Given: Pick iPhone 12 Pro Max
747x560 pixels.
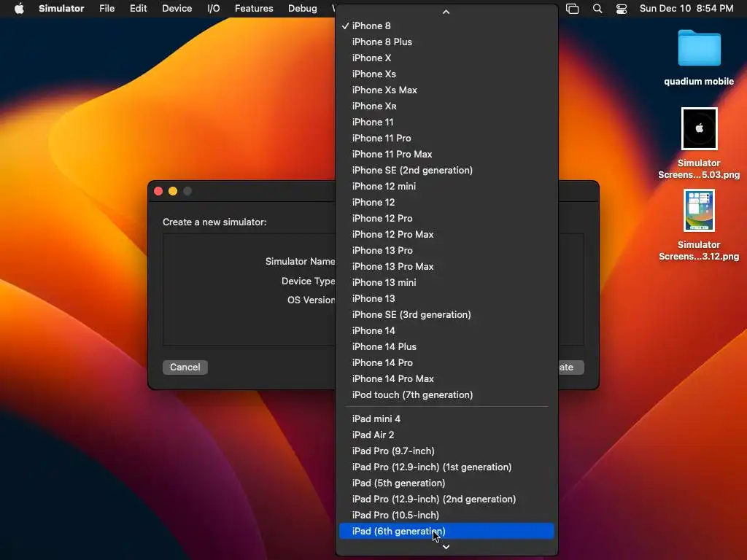Looking at the screenshot, I should click(446, 234).
